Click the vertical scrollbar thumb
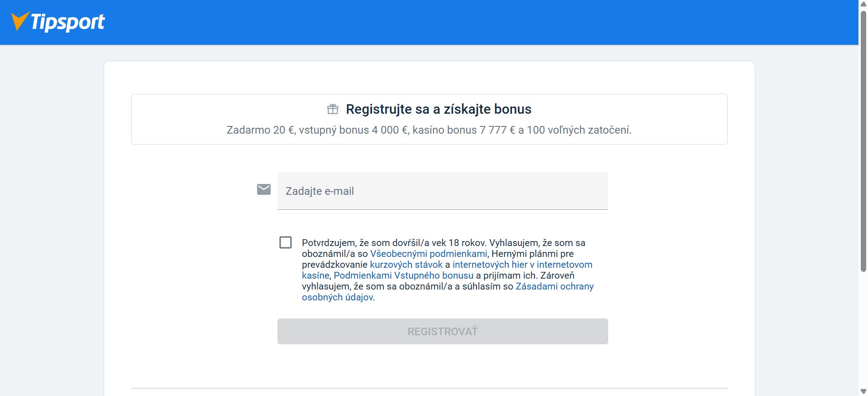The width and height of the screenshot is (868, 396). point(863,140)
